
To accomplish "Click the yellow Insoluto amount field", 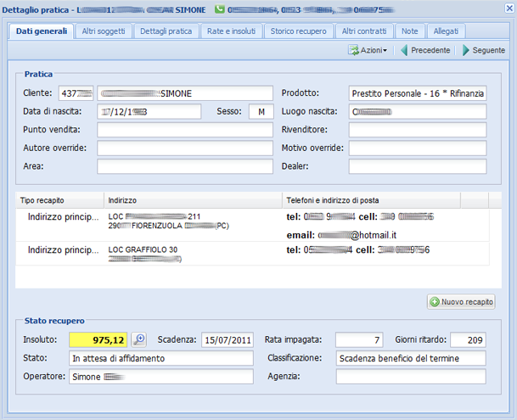I will click(x=98, y=339).
